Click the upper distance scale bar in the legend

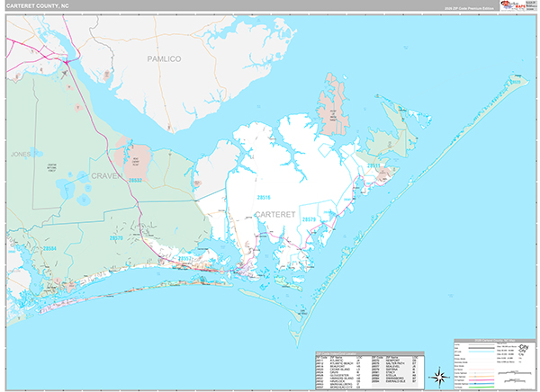click(515, 373)
